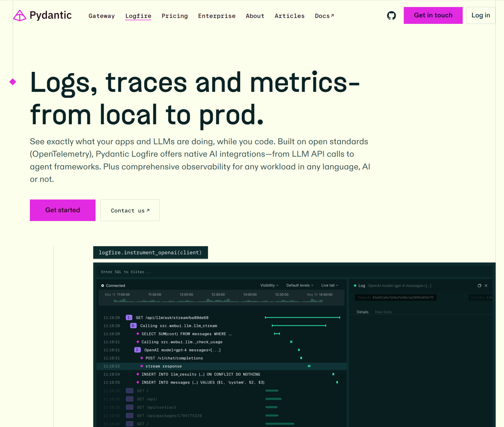Open the GitHub icon link
The width and height of the screenshot is (504, 427).
[391, 15]
